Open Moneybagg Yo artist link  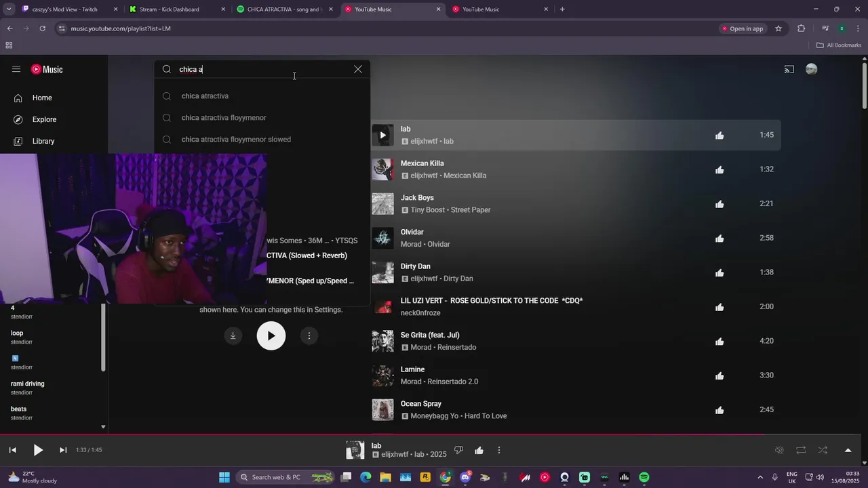[435, 416]
